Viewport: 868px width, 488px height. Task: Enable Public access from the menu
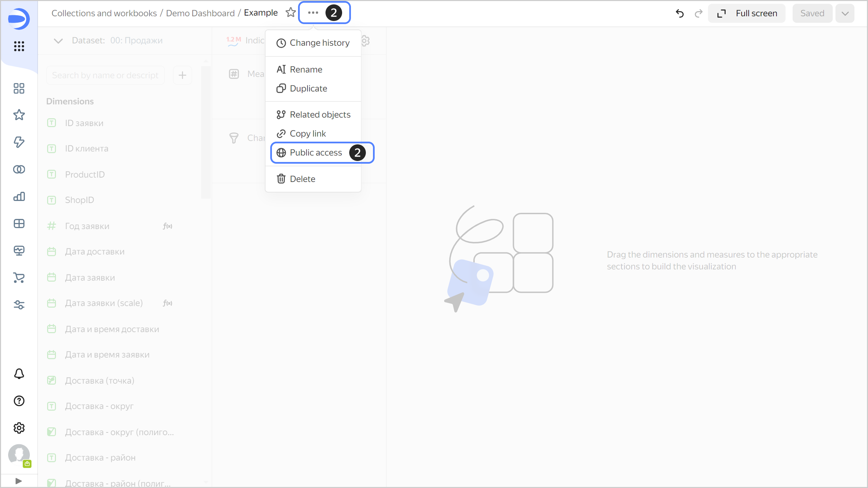pos(316,152)
